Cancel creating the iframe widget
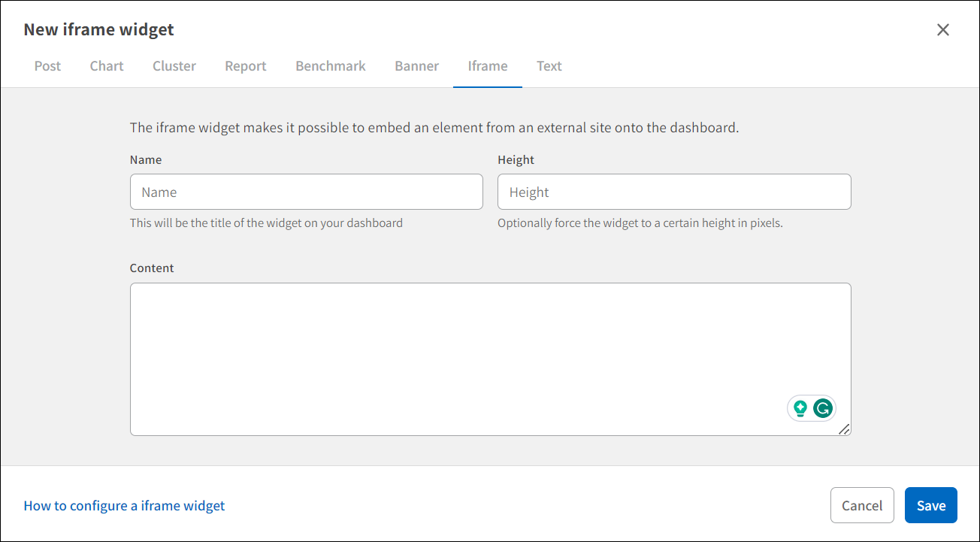The width and height of the screenshot is (980, 542). [x=862, y=505]
